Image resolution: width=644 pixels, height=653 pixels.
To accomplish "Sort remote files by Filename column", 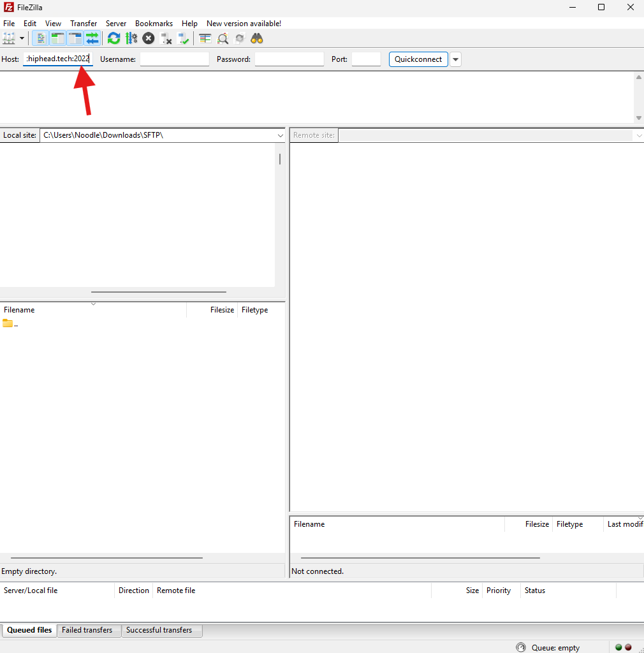I will pos(397,524).
